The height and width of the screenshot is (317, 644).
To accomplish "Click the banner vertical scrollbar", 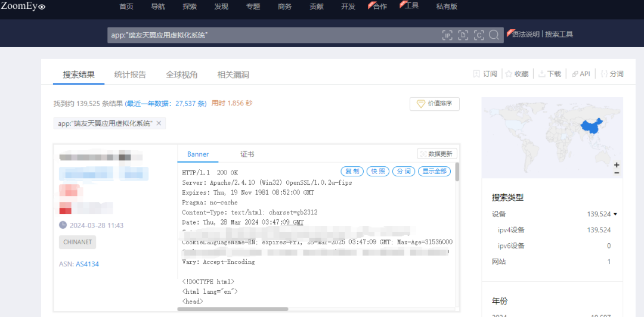I will [457, 172].
